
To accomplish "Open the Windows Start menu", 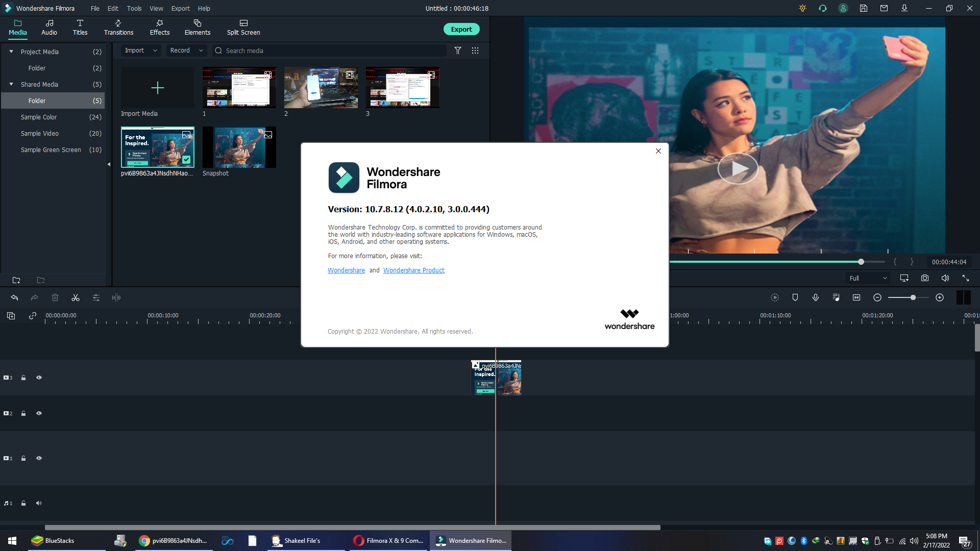I will [12, 541].
